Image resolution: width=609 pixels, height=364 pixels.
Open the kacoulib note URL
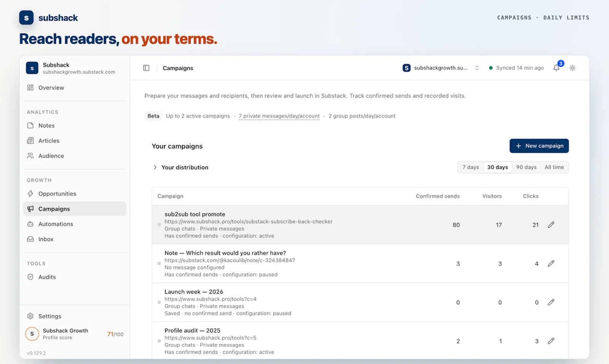point(230,260)
